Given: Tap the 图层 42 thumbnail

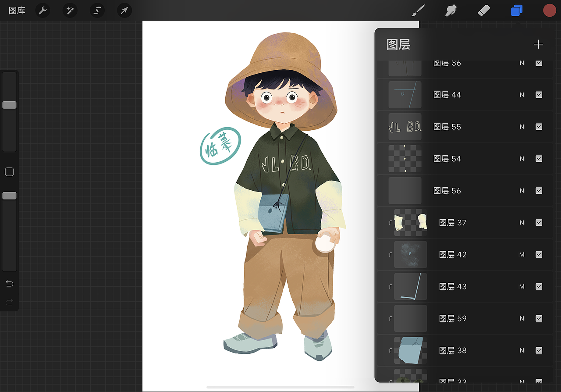Looking at the screenshot, I should [411, 255].
